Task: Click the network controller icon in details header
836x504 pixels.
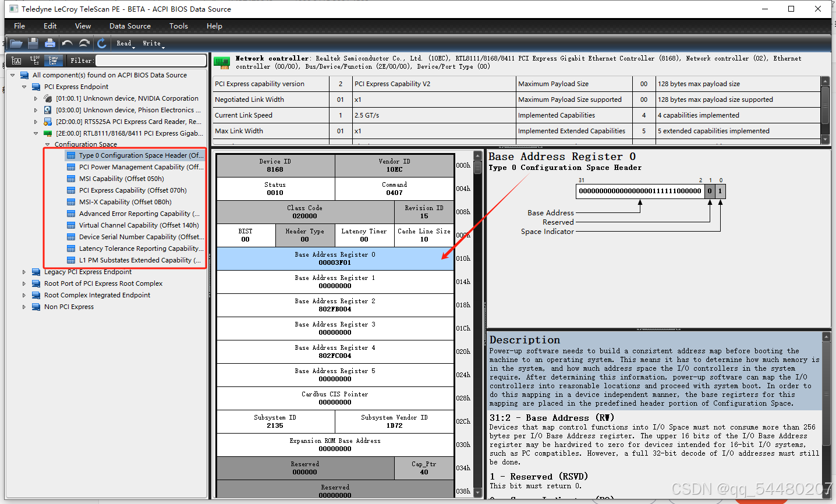Action: 222,62
